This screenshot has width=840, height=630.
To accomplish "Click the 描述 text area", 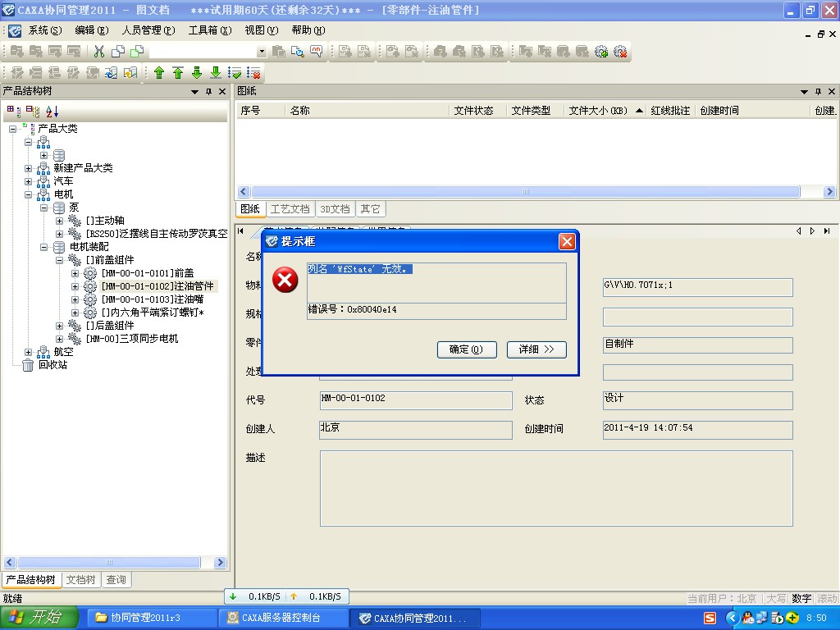I will coord(556,488).
